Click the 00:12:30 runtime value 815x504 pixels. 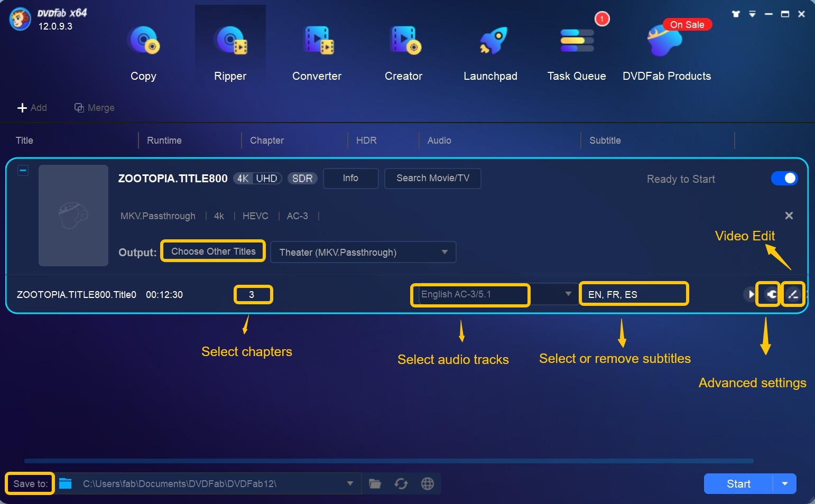(164, 295)
